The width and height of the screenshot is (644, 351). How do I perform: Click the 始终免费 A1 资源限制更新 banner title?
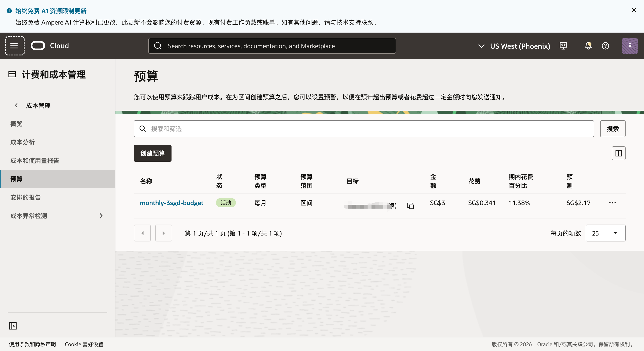[51, 11]
